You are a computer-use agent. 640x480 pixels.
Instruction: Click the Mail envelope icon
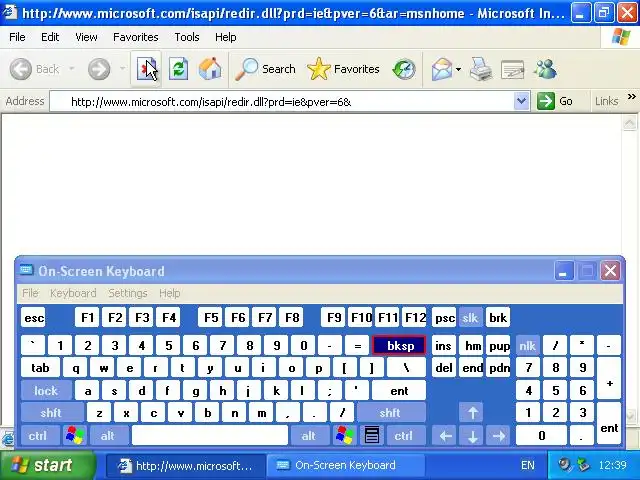coord(442,69)
